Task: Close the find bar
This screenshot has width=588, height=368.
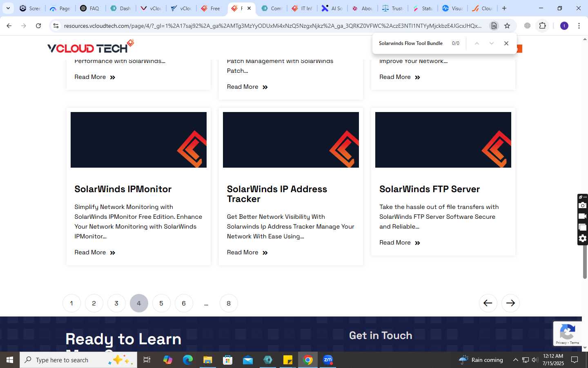Action: pyautogui.click(x=506, y=43)
